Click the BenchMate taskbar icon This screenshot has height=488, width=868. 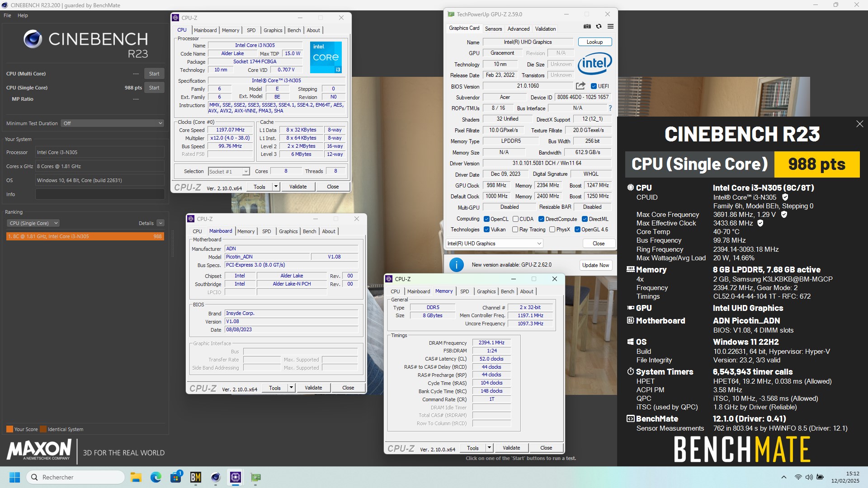click(196, 477)
